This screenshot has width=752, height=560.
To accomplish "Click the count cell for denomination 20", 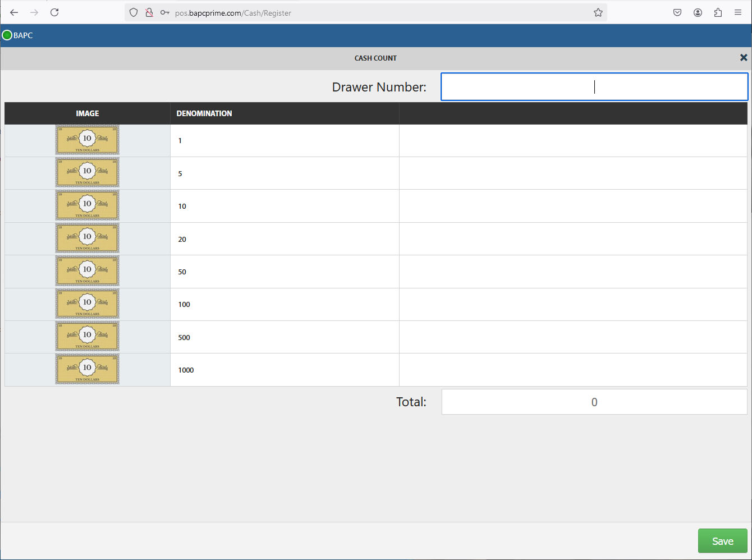I will [572, 239].
